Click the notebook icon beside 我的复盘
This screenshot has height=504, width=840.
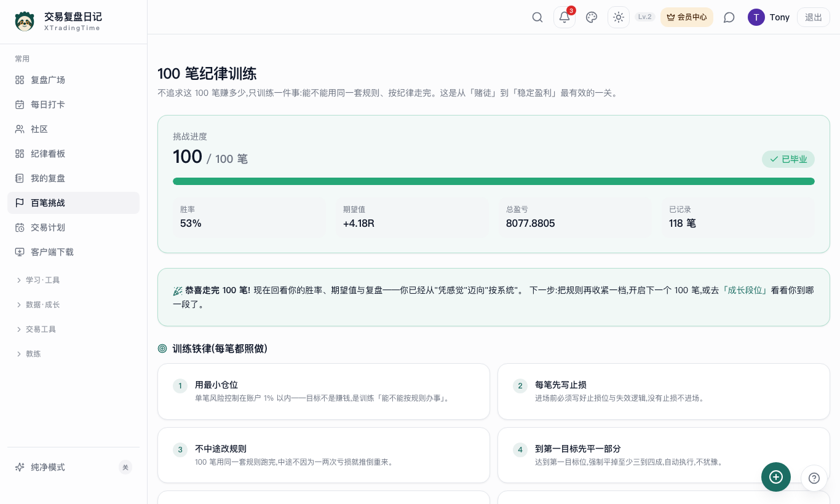tap(20, 178)
